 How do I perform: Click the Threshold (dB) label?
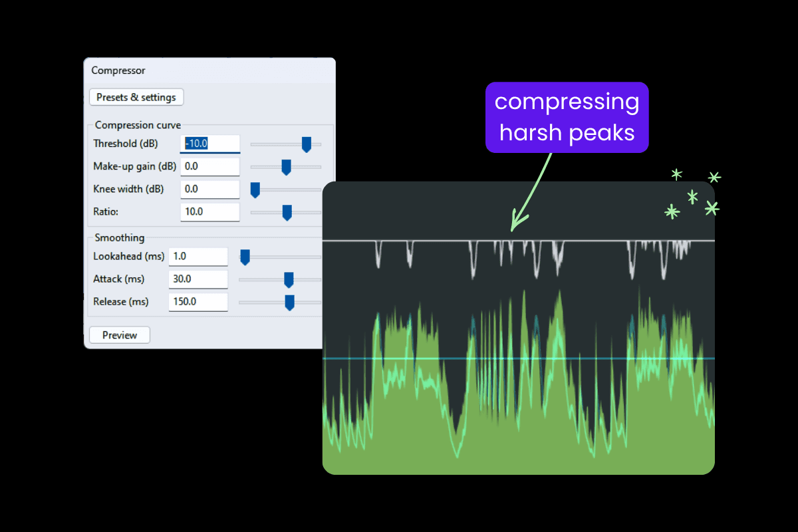[126, 144]
